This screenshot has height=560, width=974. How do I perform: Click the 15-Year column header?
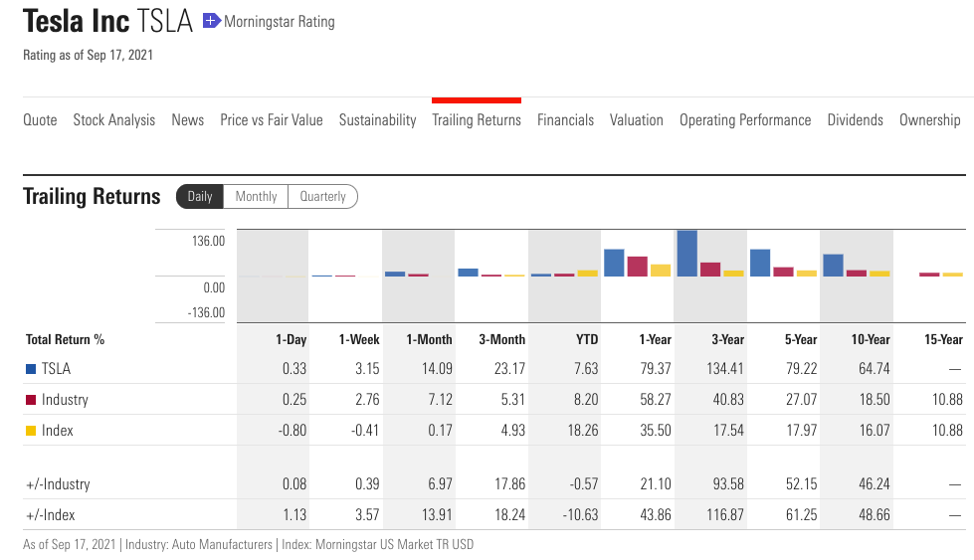click(943, 339)
